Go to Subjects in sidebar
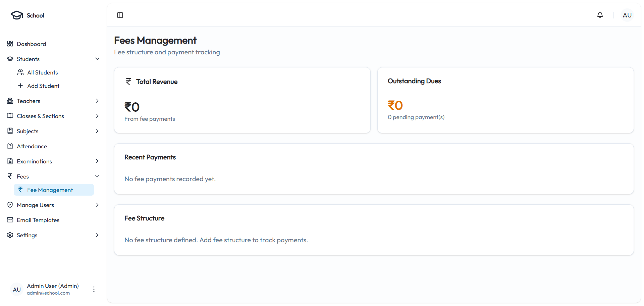This screenshot has width=644, height=306. point(28,131)
